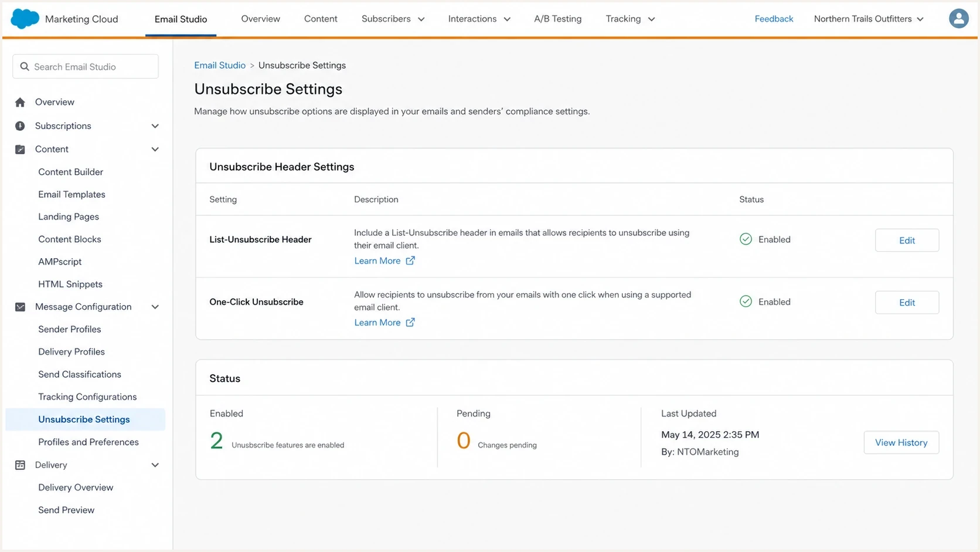Open the Tracking dropdown arrow
The width and height of the screenshot is (980, 552).
(651, 19)
